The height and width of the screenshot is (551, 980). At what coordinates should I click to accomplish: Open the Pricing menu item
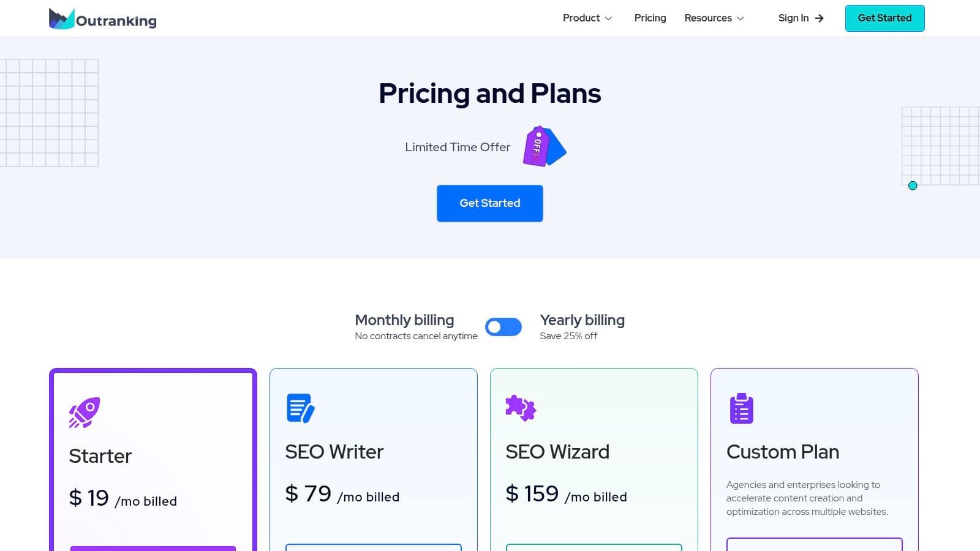pyautogui.click(x=650, y=18)
